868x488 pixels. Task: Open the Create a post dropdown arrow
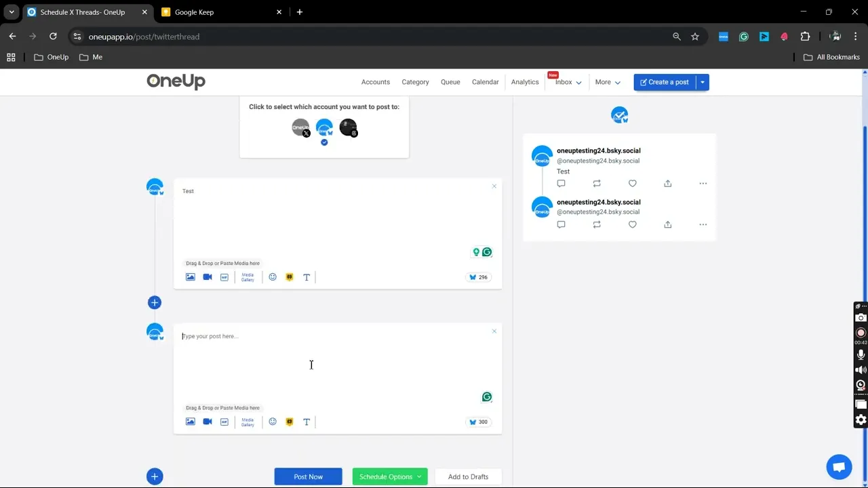pyautogui.click(x=703, y=82)
